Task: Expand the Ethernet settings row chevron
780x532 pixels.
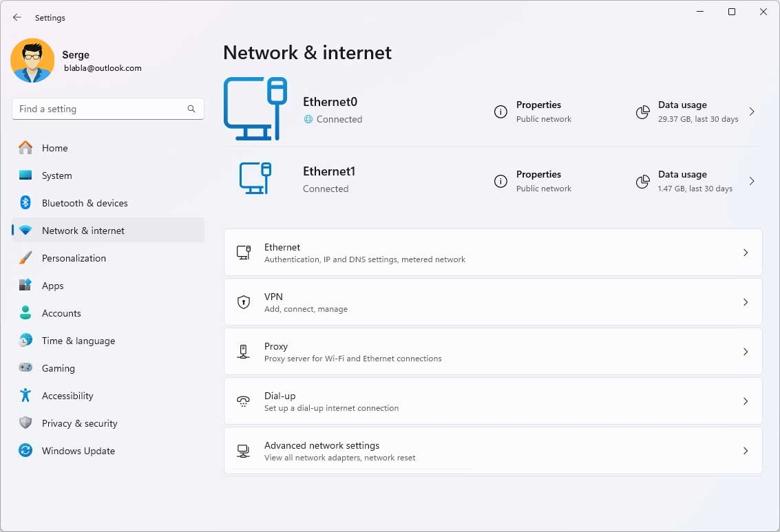Action: [x=746, y=253]
